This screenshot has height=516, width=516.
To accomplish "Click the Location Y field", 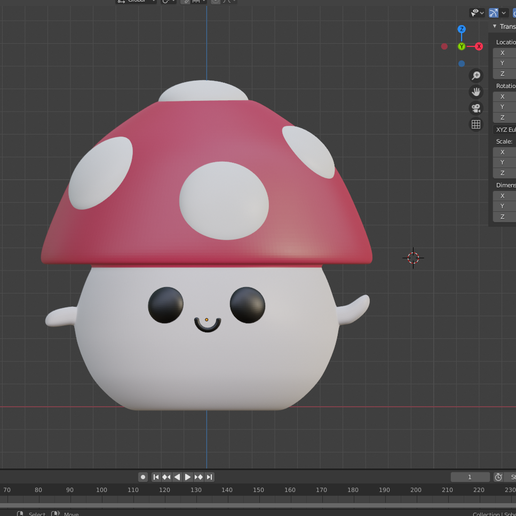I will (x=504, y=63).
